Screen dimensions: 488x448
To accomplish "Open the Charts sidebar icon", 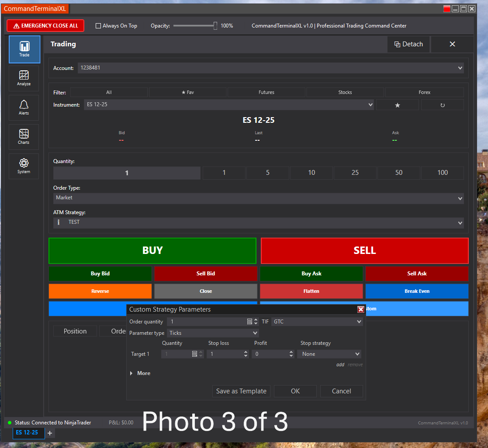I will coord(24,137).
